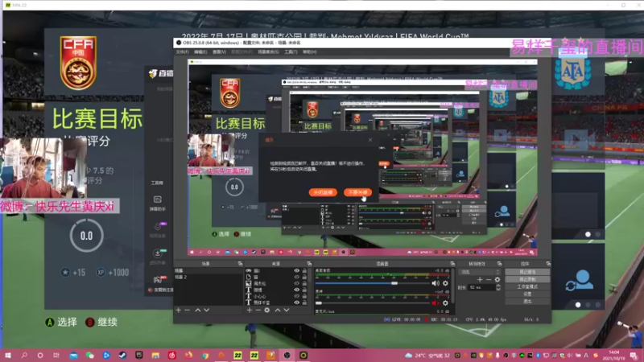The width and height of the screenshot is (644, 362).
Task: Open the OBS Studio taskbar icon
Action: pyautogui.click(x=287, y=355)
